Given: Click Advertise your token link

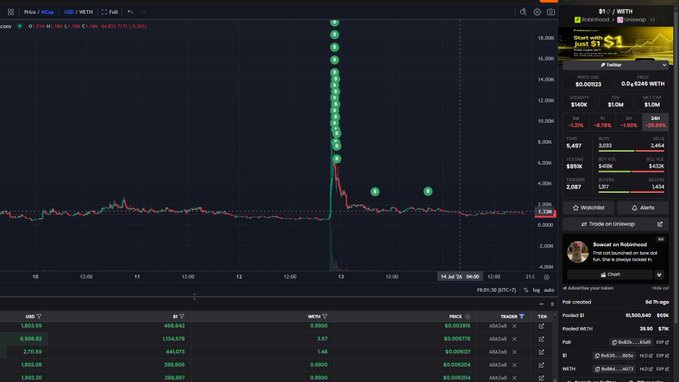Looking at the screenshot, I should 588,288.
